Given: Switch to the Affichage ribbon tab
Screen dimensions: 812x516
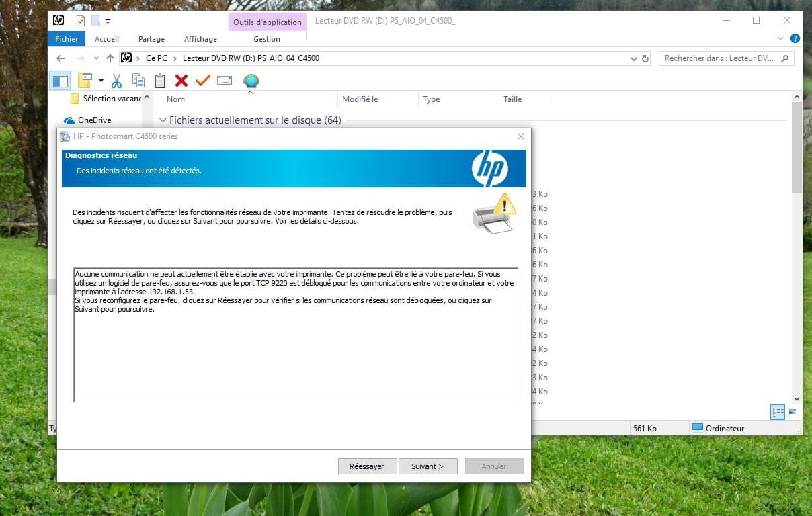Looking at the screenshot, I should coord(200,39).
